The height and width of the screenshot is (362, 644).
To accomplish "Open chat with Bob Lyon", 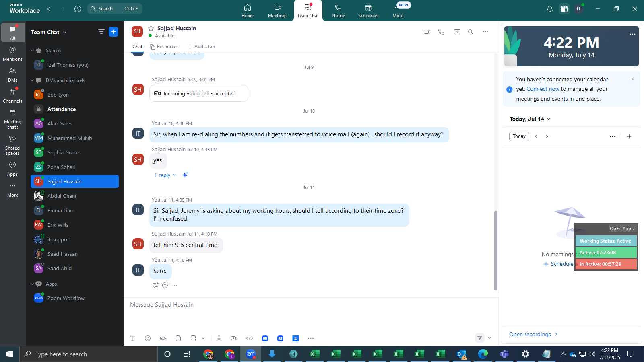I will click(x=74, y=95).
